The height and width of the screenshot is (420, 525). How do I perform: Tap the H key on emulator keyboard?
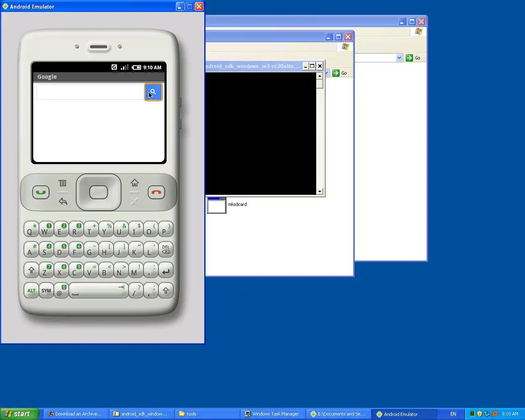click(106, 250)
